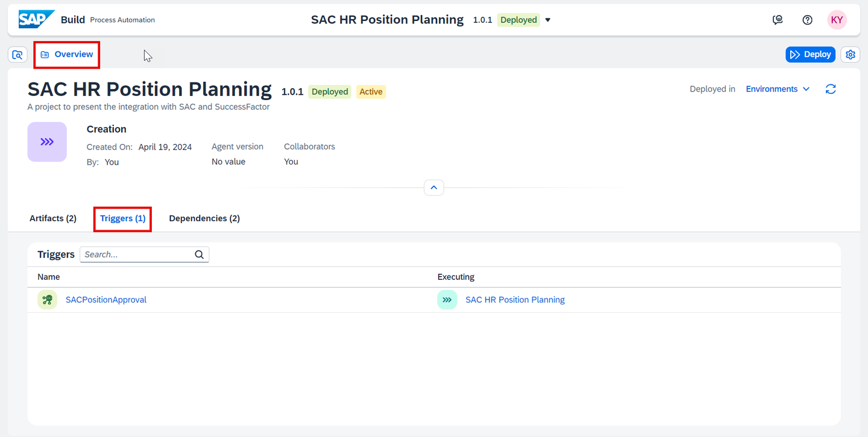Click the Deployed badge beside the 1.0.1 project heading

click(x=330, y=92)
